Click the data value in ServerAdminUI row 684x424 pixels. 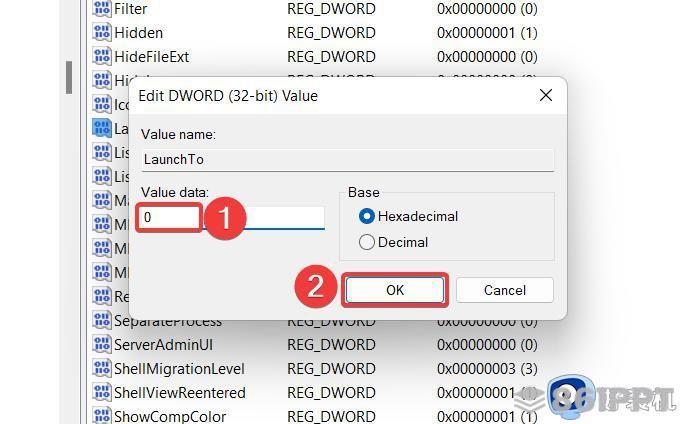pyautogui.click(x=487, y=345)
